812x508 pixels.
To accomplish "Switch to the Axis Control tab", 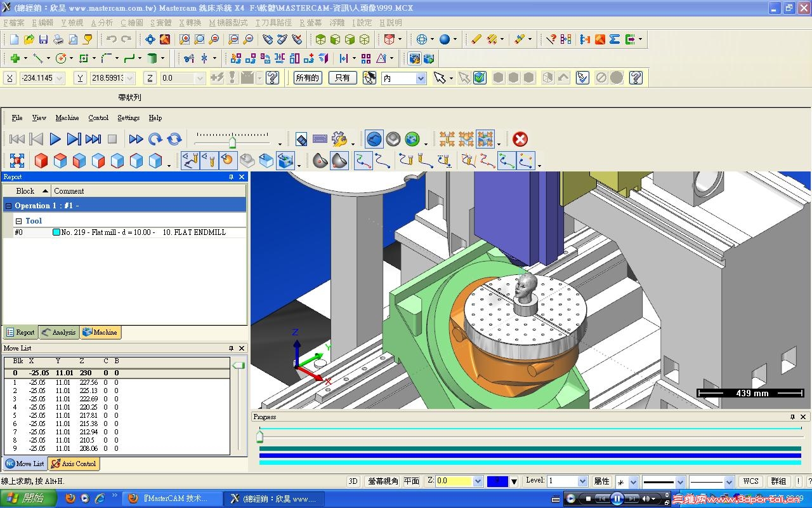I will 74,464.
